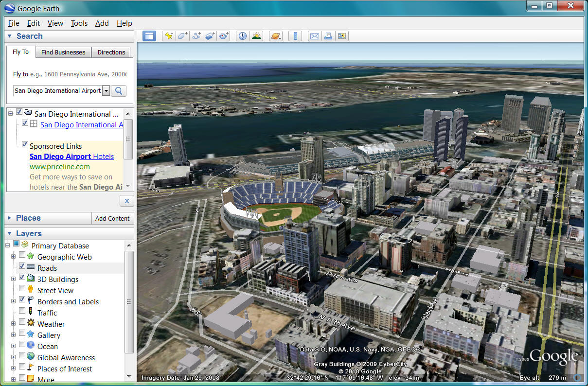Click the Ocean globe layer icon
588x386 pixels.
(31, 346)
